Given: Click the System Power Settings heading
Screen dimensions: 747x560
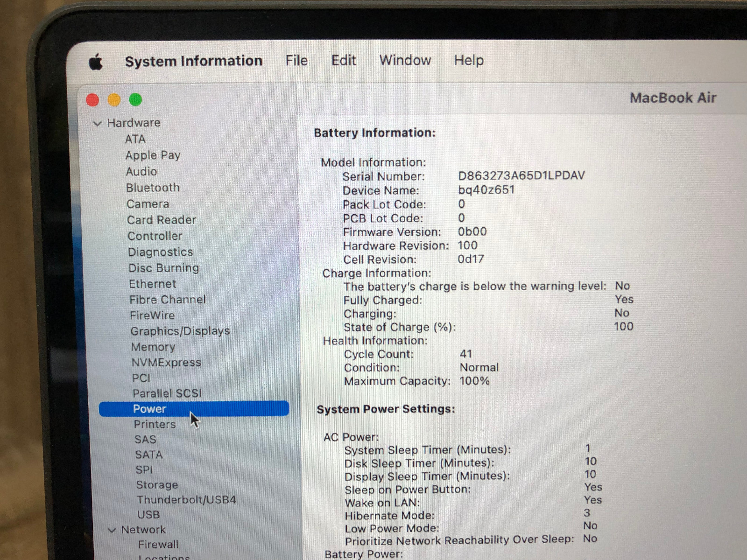Looking at the screenshot, I should click(x=386, y=409).
